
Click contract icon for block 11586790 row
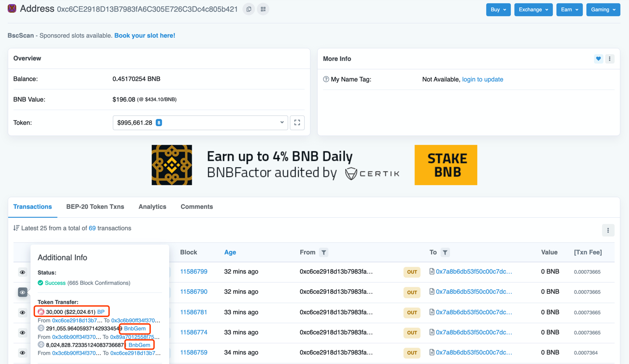(x=432, y=292)
